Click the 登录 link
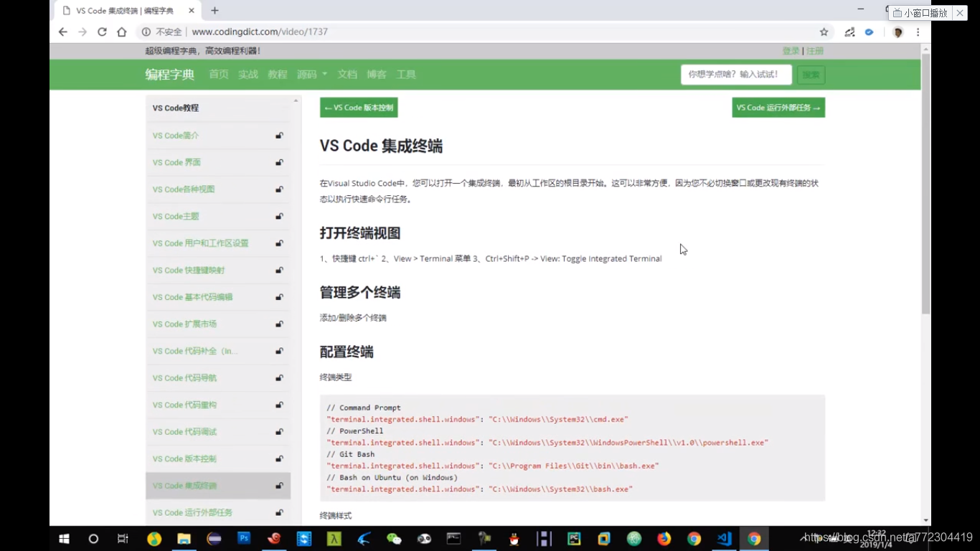 point(791,51)
